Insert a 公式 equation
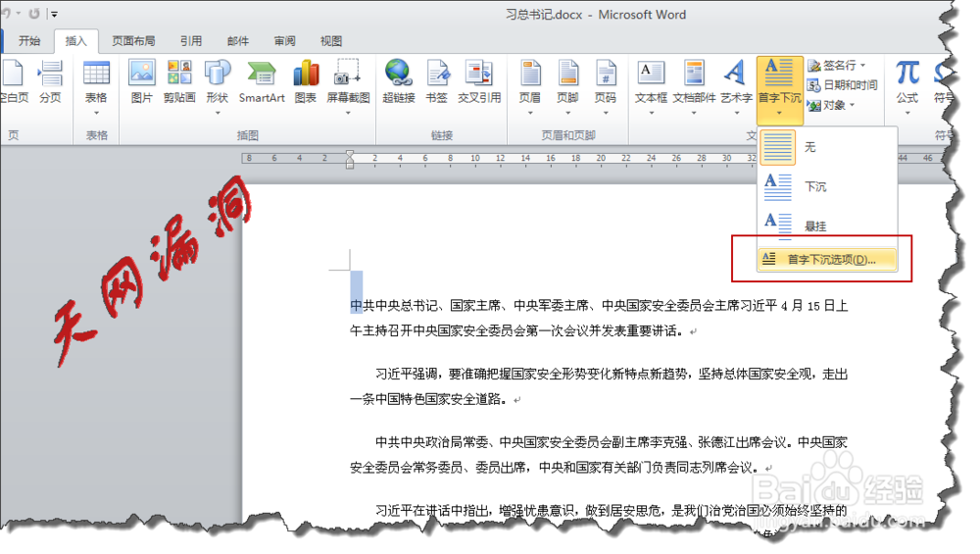The image size is (980, 554). (906, 87)
